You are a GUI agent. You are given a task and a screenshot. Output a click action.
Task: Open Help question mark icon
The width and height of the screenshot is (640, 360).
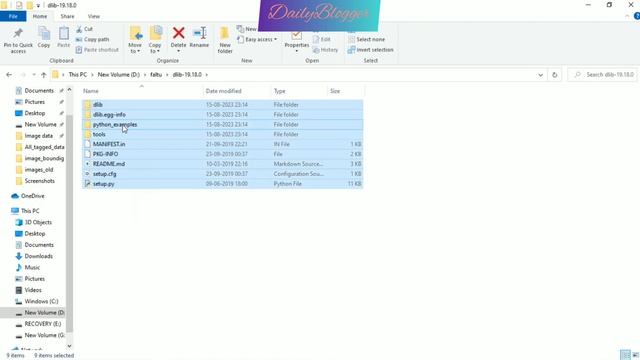pos(637,16)
